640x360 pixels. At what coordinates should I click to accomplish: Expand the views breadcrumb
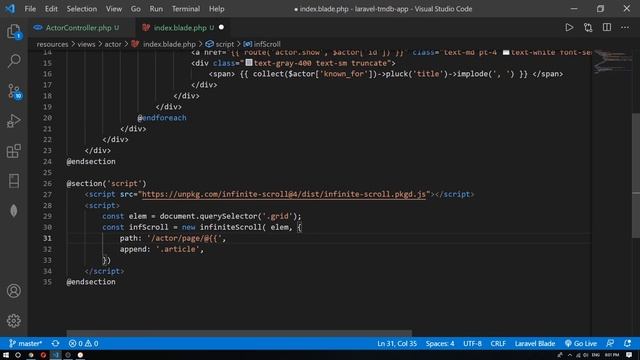click(x=86, y=44)
